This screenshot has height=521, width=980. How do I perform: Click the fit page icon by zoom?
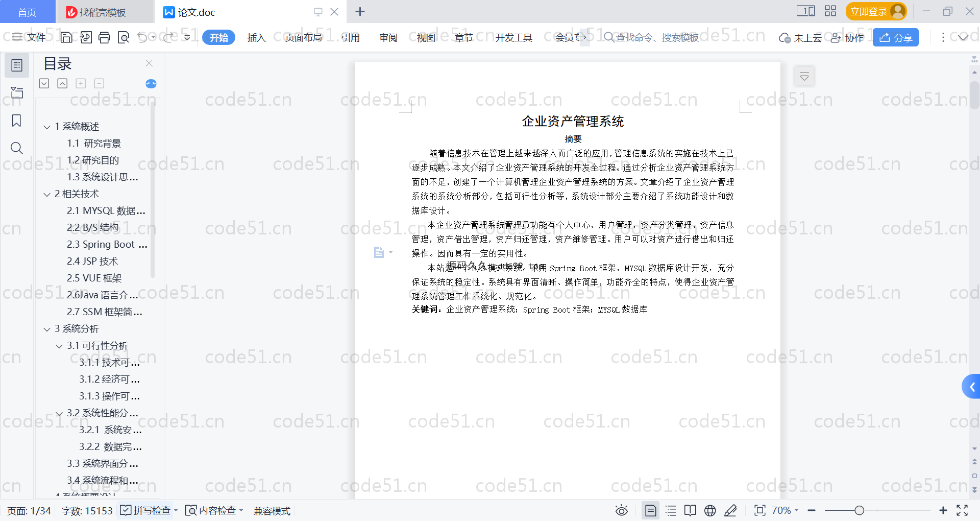tap(760, 510)
